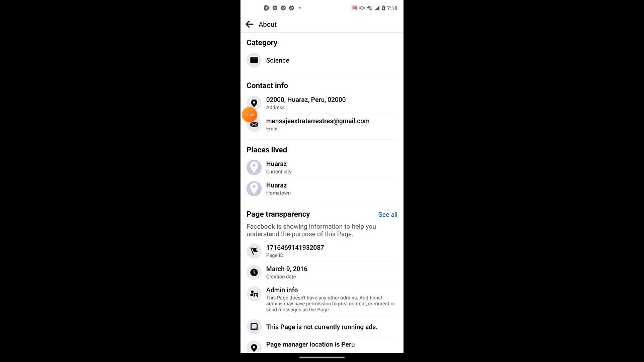Tap the Page ID number 1716469141932087

pyautogui.click(x=295, y=247)
